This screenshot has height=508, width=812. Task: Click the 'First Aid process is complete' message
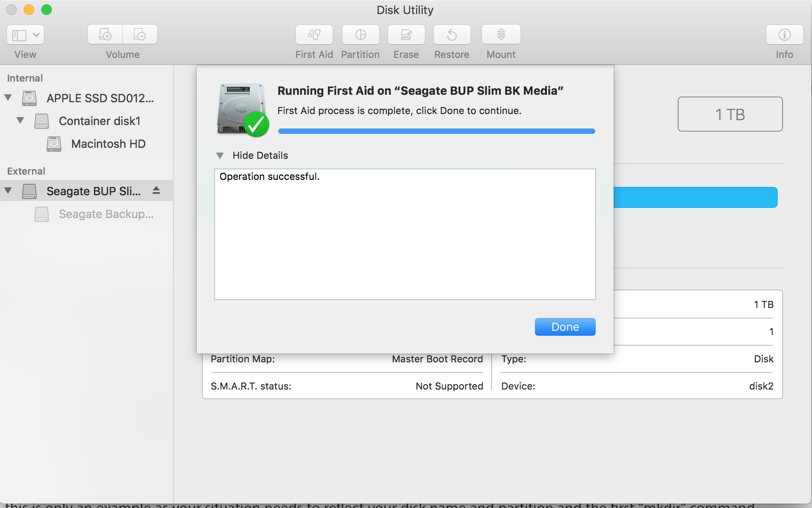click(399, 111)
